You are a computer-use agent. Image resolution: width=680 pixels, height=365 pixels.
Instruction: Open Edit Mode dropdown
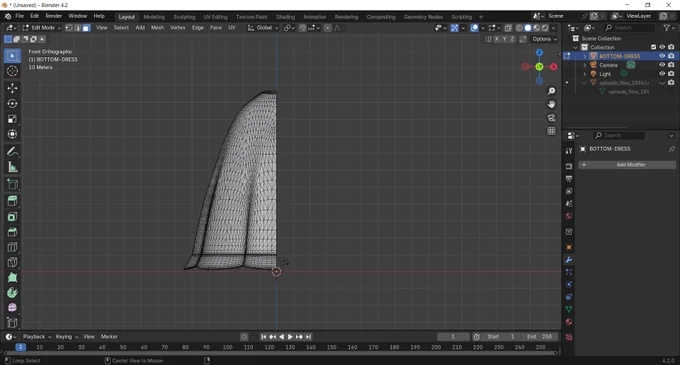coord(42,28)
